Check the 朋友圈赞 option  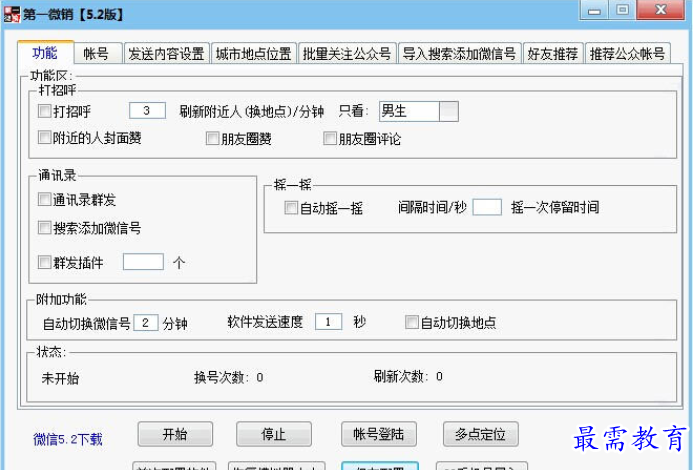pyautogui.click(x=212, y=138)
